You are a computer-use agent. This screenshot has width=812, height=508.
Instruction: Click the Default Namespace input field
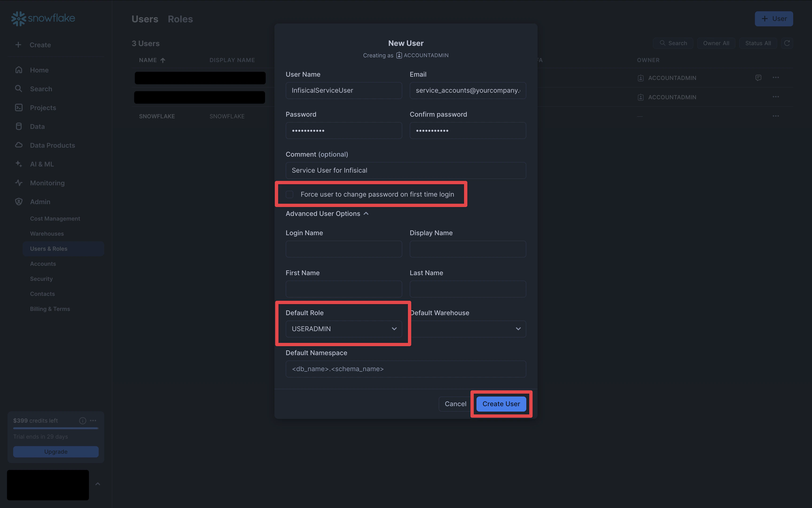pos(406,369)
